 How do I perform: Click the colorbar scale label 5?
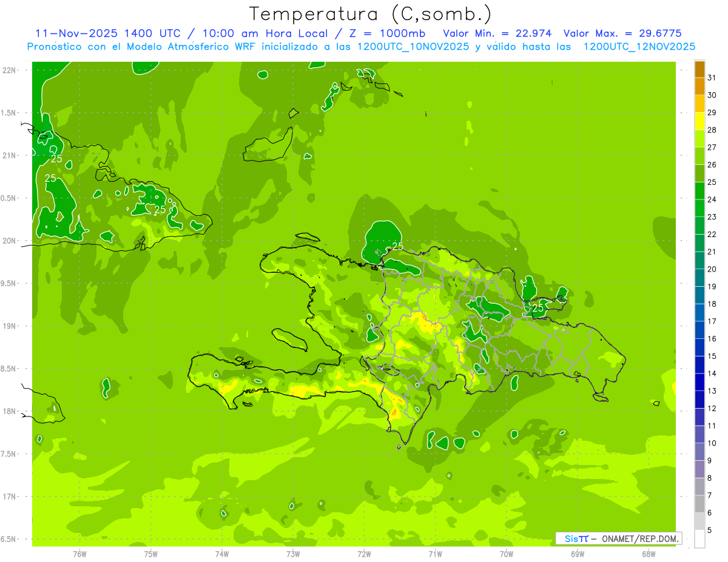(710, 530)
